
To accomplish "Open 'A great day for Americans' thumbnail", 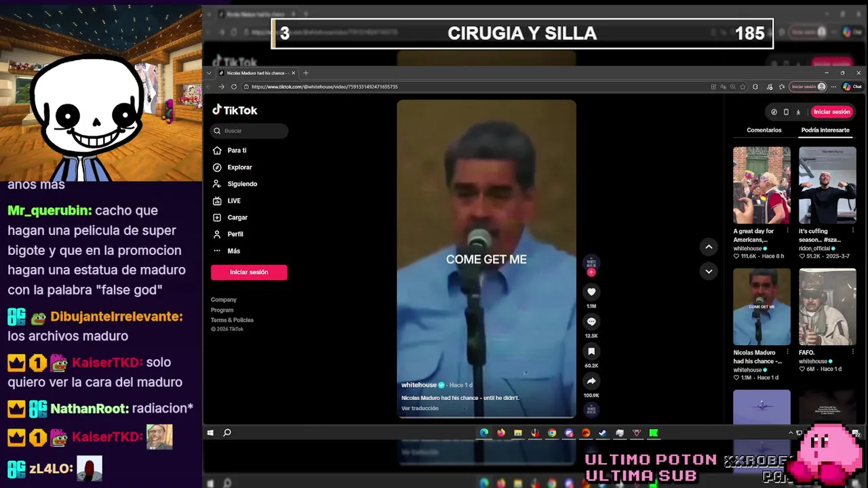I will [762, 185].
